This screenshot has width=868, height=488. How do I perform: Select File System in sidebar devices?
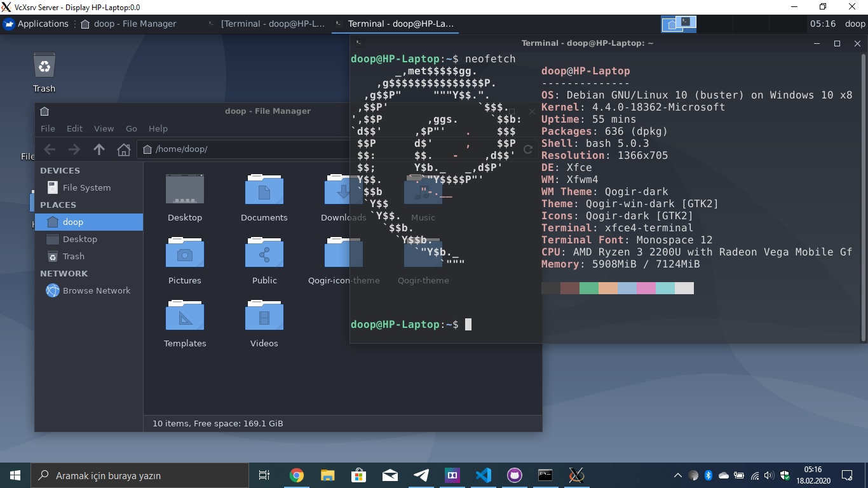[89, 187]
